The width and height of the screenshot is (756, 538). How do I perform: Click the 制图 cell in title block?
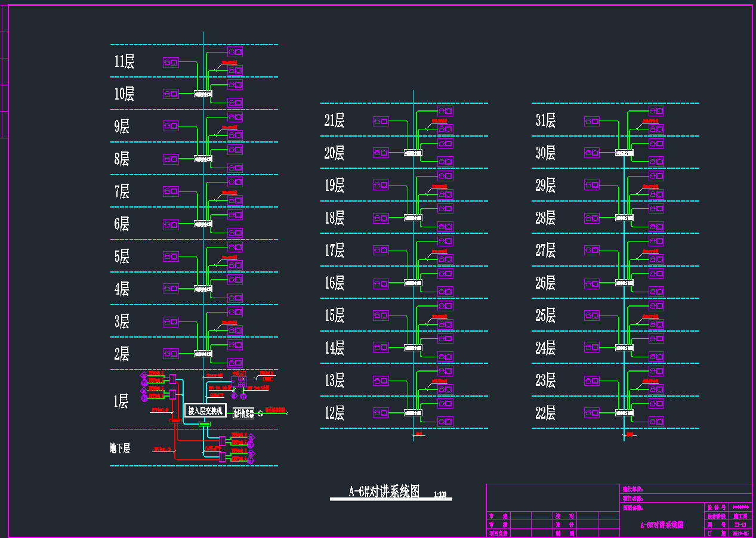click(x=564, y=533)
